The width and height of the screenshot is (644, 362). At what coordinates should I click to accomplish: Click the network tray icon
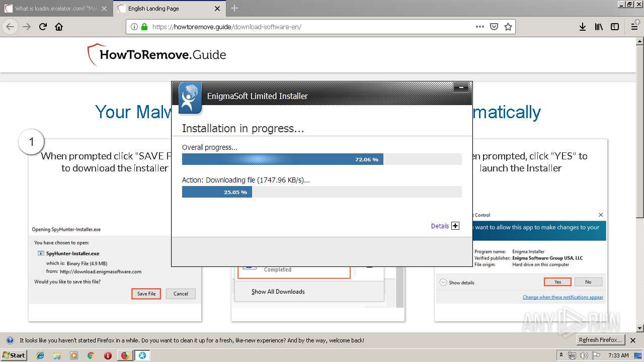pos(572,355)
